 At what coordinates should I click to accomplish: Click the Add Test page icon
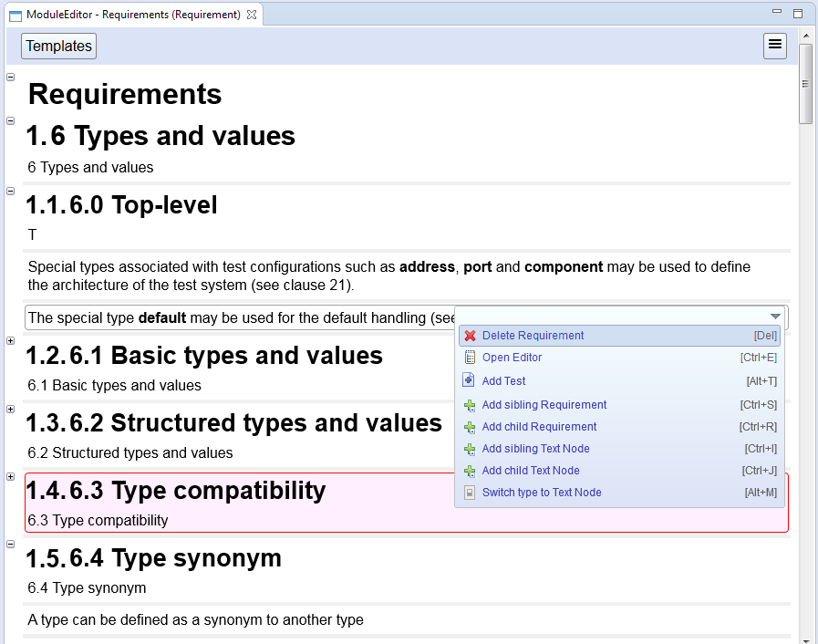coord(469,380)
